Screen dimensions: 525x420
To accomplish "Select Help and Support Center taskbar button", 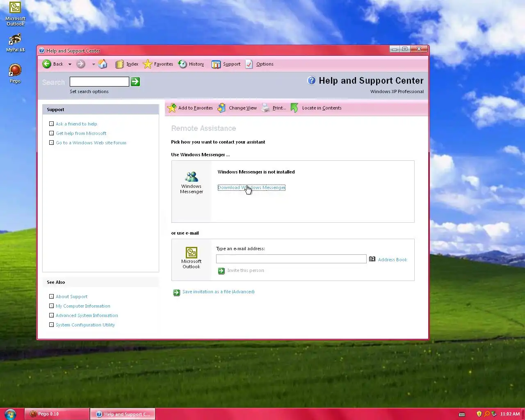I will click(x=123, y=414).
